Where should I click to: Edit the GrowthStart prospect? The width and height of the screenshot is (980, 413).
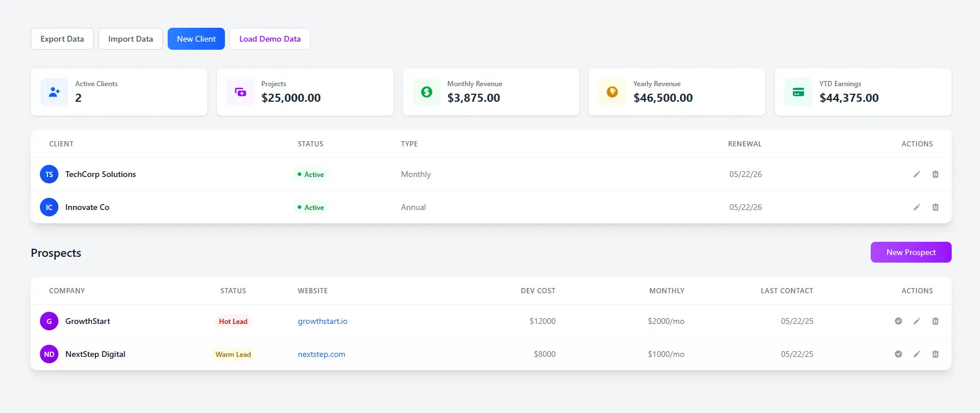pos(916,321)
